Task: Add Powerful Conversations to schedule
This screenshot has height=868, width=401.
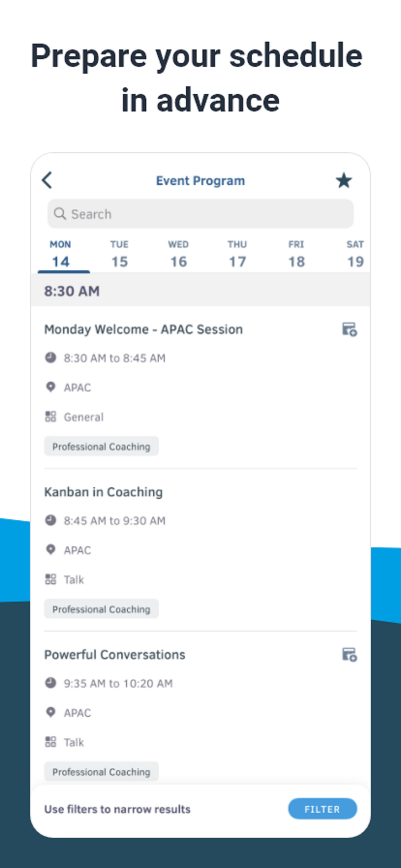Action: pyautogui.click(x=349, y=654)
